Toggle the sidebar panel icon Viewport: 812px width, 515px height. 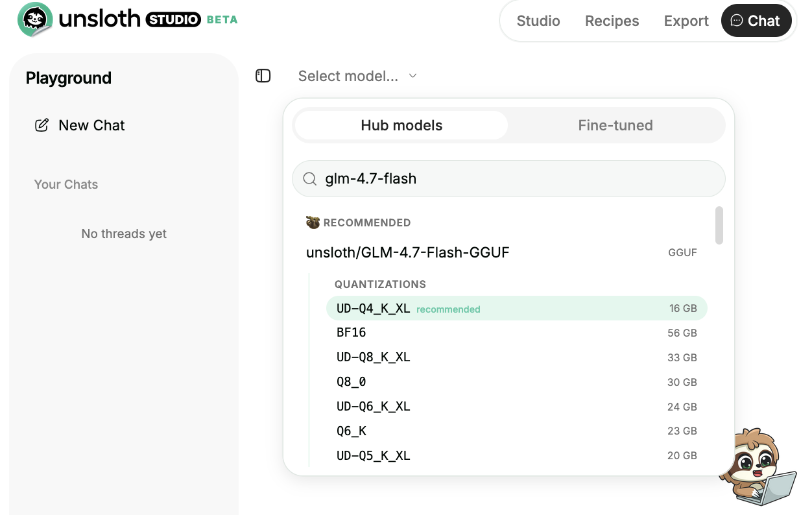263,76
